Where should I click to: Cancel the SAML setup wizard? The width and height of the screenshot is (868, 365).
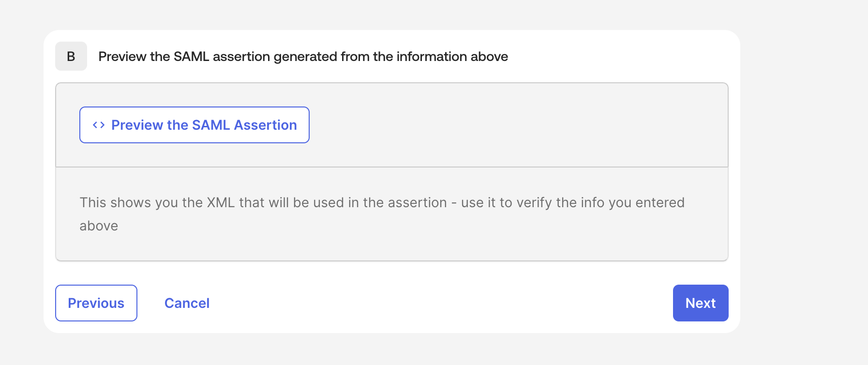click(187, 303)
